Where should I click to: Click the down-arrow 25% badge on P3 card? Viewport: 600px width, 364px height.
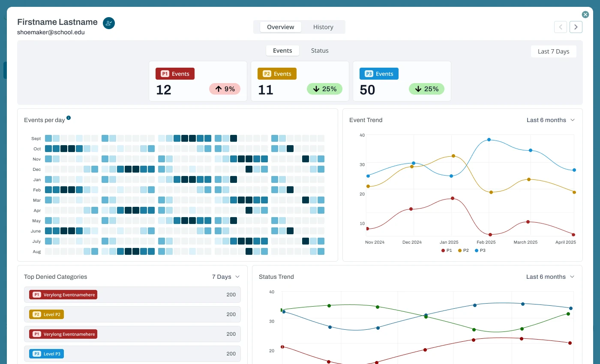click(x=427, y=89)
